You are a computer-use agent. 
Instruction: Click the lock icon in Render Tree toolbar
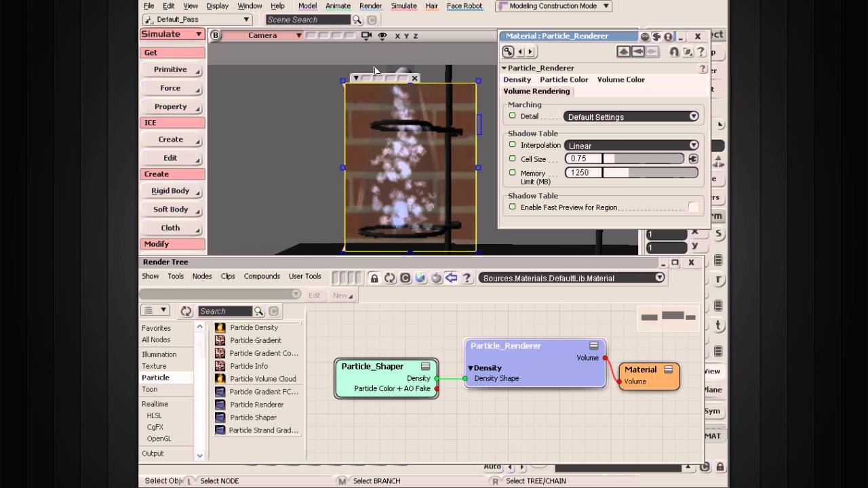374,278
